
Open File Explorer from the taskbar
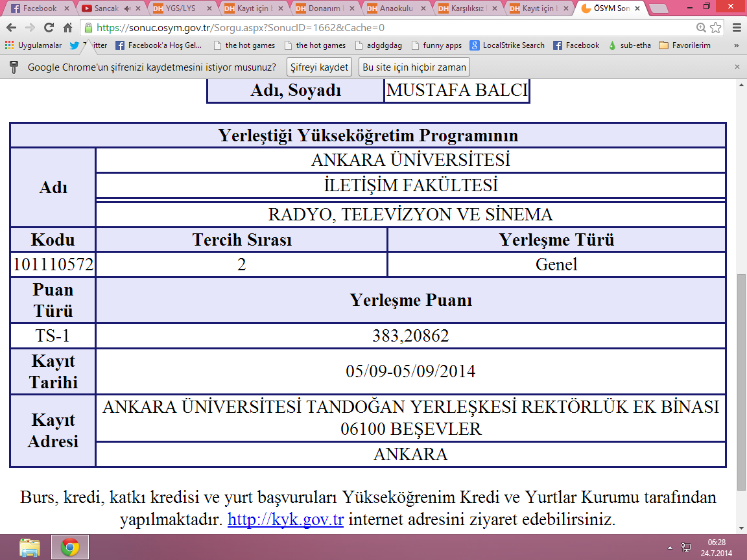click(x=30, y=548)
